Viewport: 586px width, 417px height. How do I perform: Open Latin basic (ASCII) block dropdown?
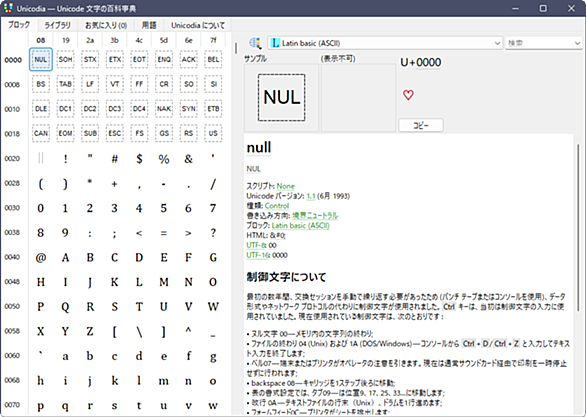(385, 43)
